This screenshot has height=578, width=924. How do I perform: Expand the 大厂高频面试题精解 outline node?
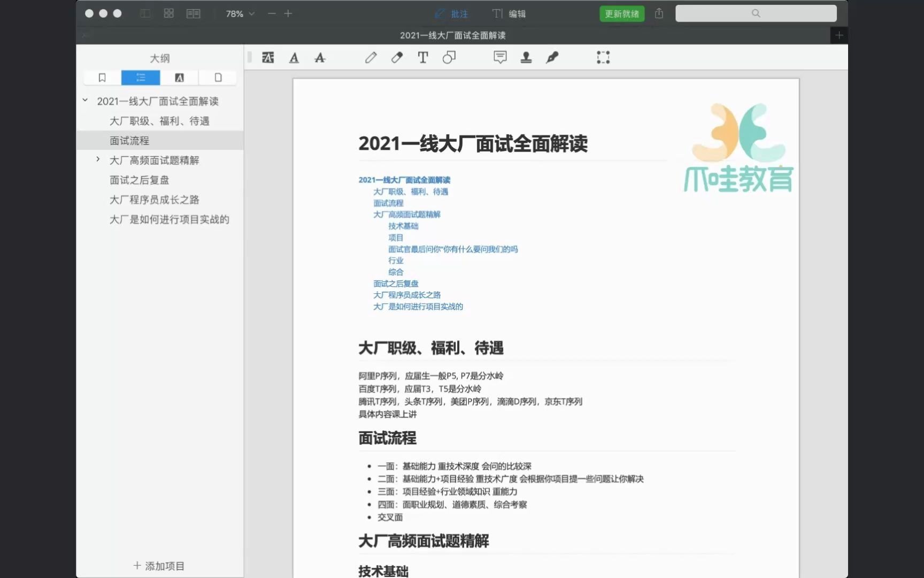(98, 159)
